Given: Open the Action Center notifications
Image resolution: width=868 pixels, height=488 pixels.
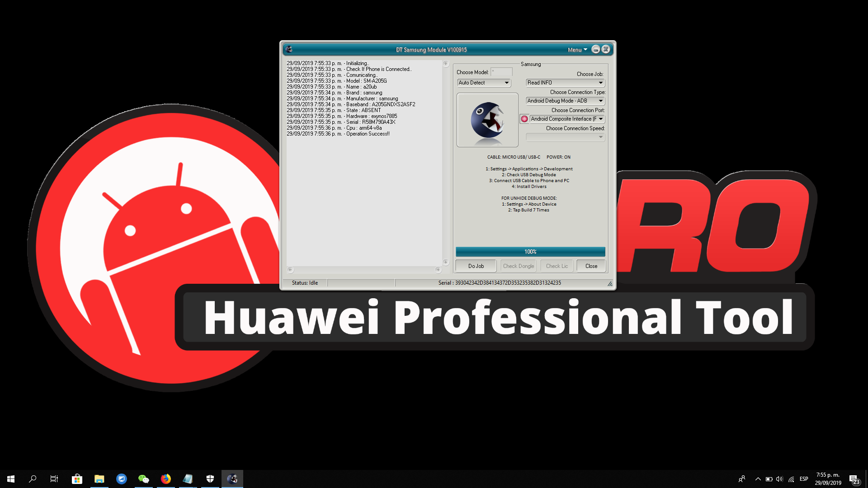Looking at the screenshot, I should point(854,479).
